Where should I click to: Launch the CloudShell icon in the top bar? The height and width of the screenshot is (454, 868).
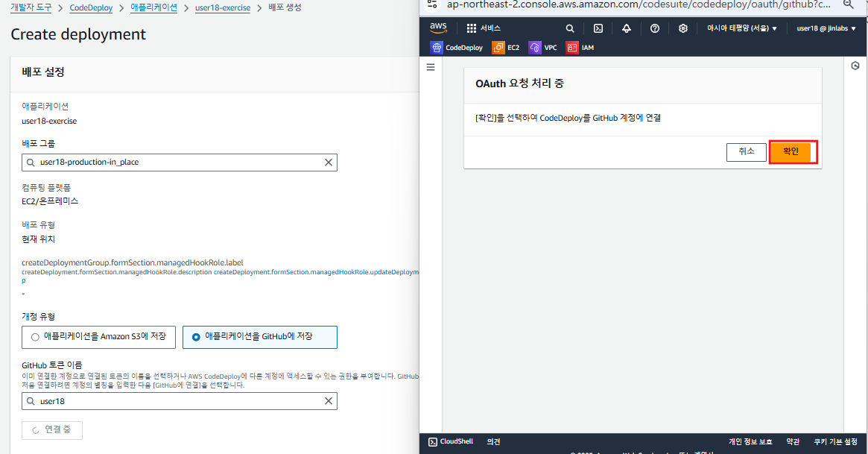point(598,28)
